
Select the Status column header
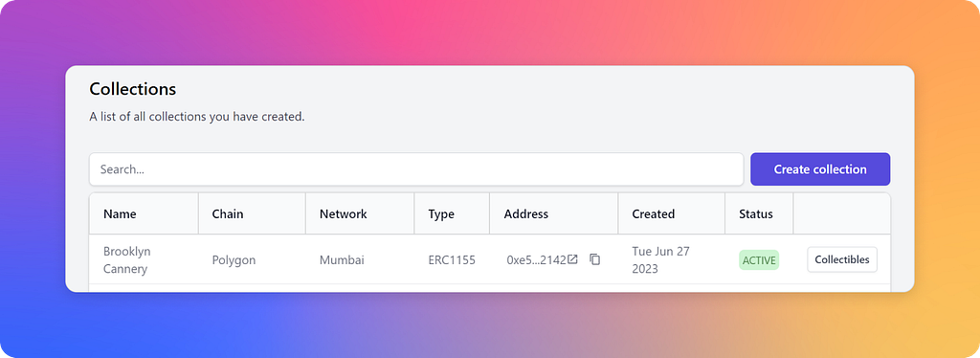(756, 213)
